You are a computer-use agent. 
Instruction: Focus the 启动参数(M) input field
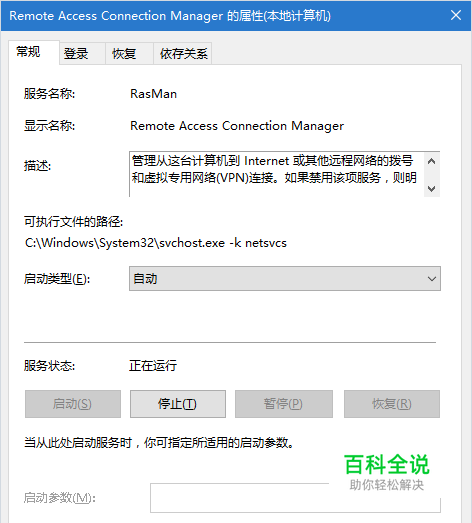[x=295, y=498]
